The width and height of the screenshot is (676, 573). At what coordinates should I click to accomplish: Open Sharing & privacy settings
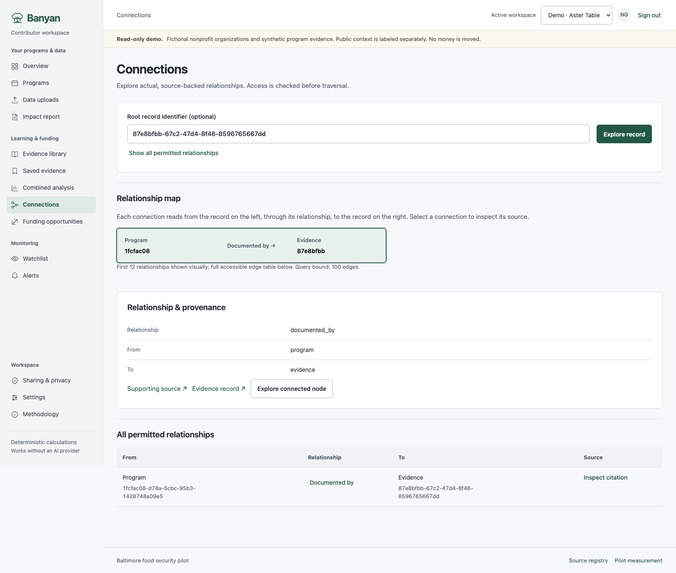point(51,380)
